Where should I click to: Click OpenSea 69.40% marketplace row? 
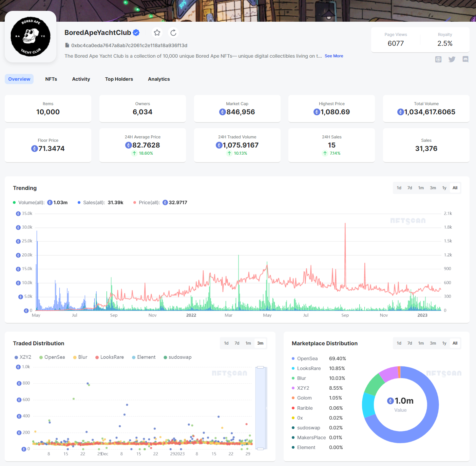[319, 358]
